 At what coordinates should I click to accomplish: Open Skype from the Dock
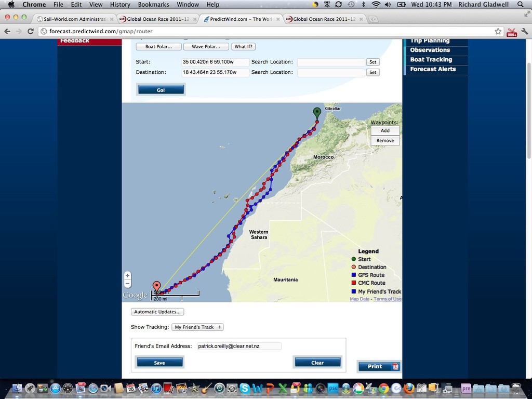click(x=244, y=388)
